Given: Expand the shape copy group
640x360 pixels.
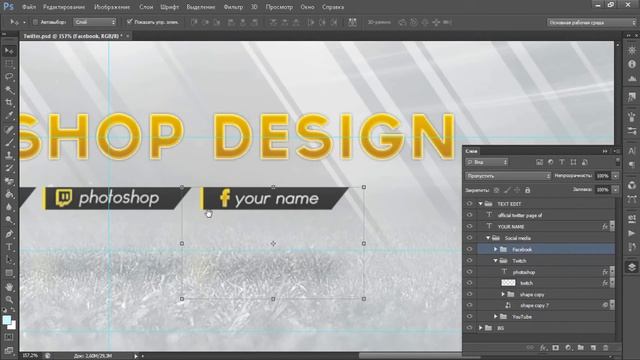Looking at the screenshot, I should pyautogui.click(x=503, y=294).
